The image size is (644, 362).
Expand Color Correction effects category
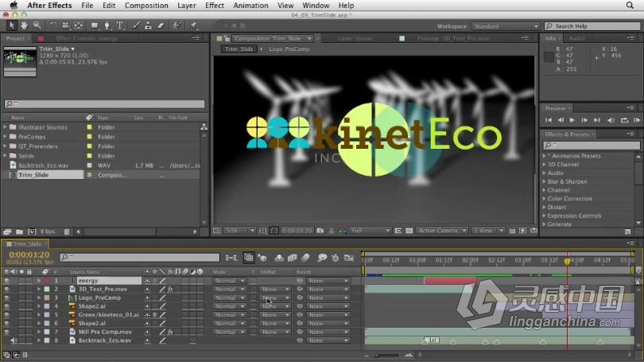point(544,198)
